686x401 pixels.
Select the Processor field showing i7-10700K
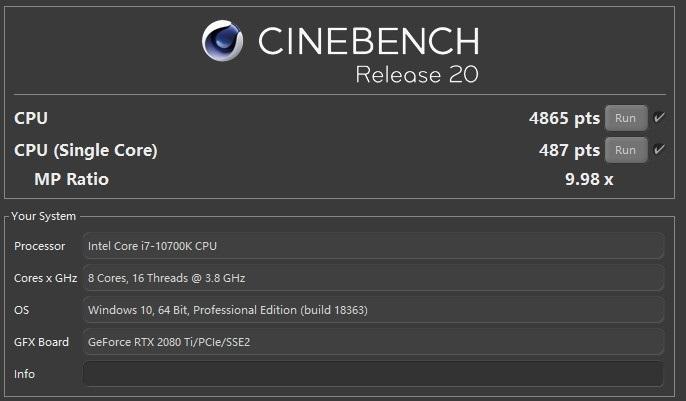point(373,246)
